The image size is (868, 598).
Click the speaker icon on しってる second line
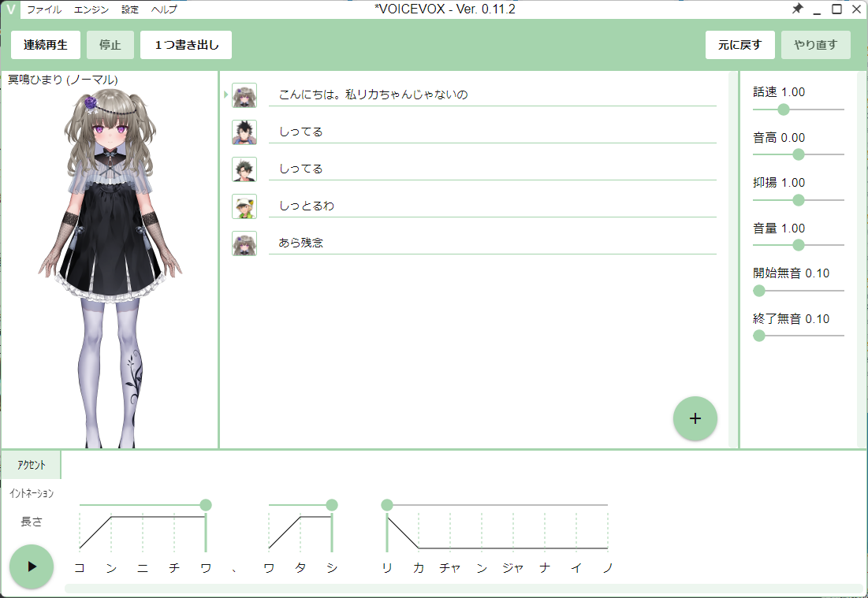click(x=244, y=132)
